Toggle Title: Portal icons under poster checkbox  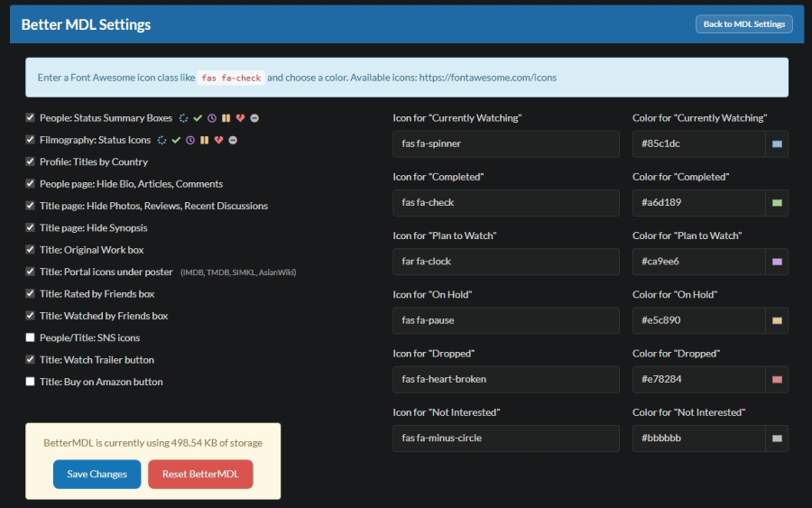point(30,272)
